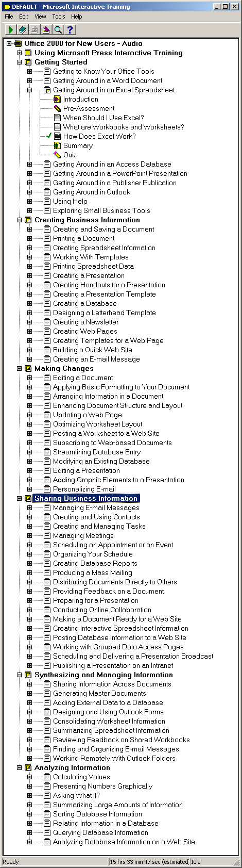Click the pencil icon beside Pre-Assessment
The image size is (242, 868).
pos(57,108)
